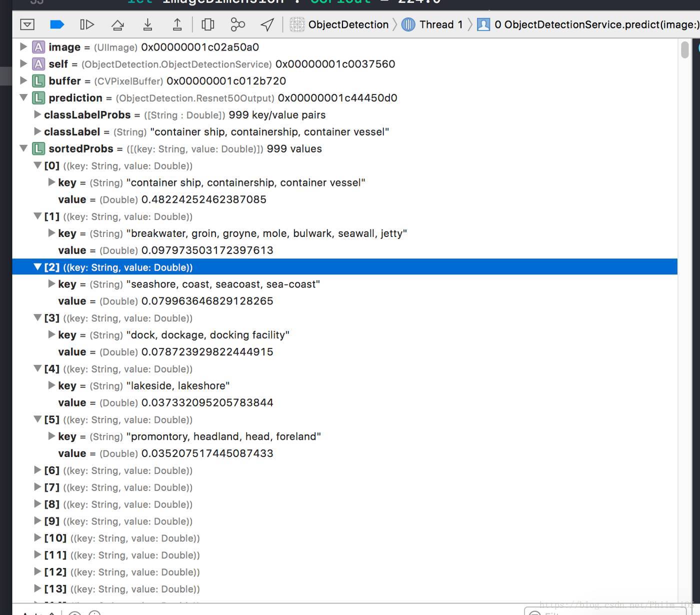Click stack frame person icon

(x=483, y=24)
